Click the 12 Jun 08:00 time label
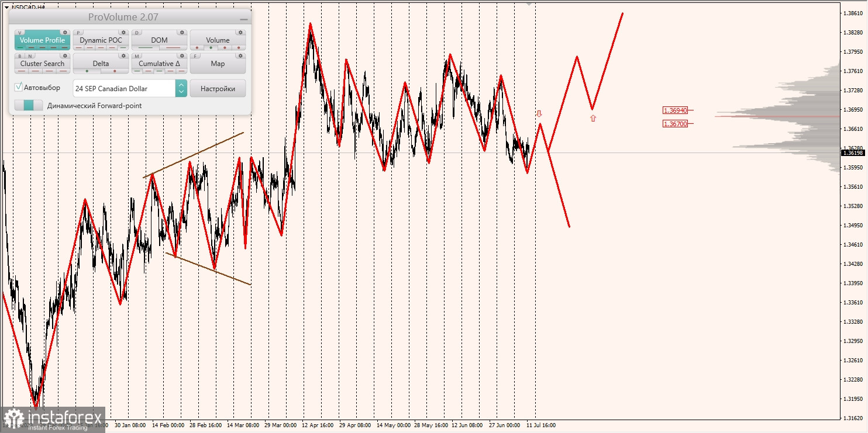Image resolution: width=868 pixels, height=433 pixels. pyautogui.click(x=467, y=425)
